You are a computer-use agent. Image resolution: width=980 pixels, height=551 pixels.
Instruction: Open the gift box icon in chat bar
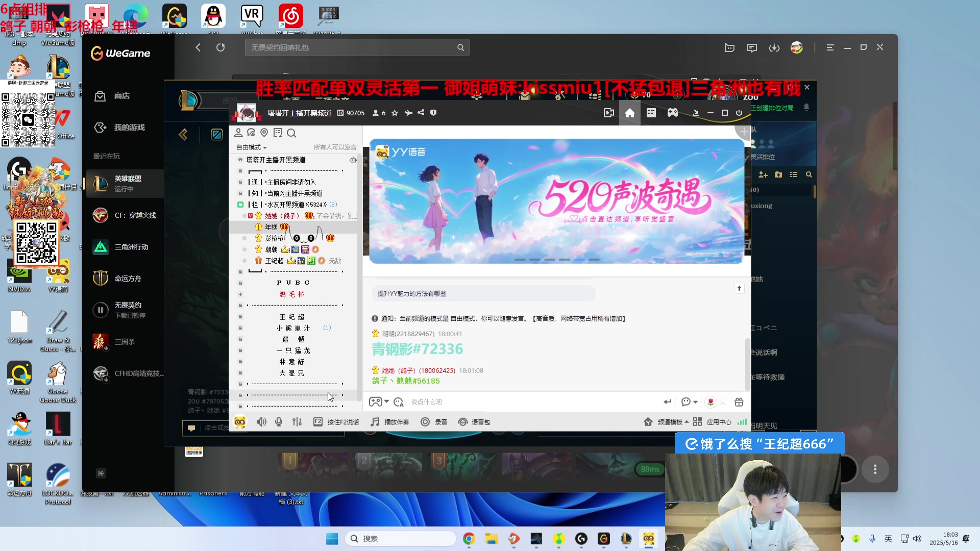click(739, 402)
